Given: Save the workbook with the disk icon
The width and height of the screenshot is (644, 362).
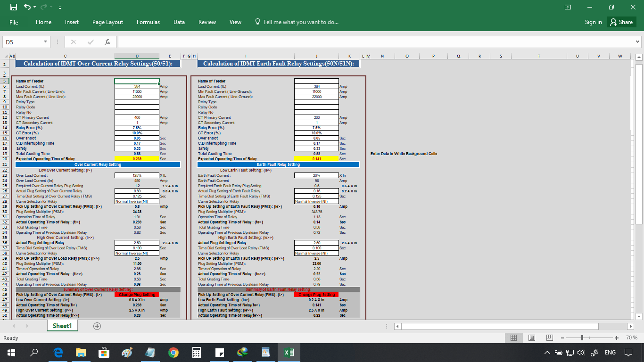Looking at the screenshot, I should coord(14,7).
